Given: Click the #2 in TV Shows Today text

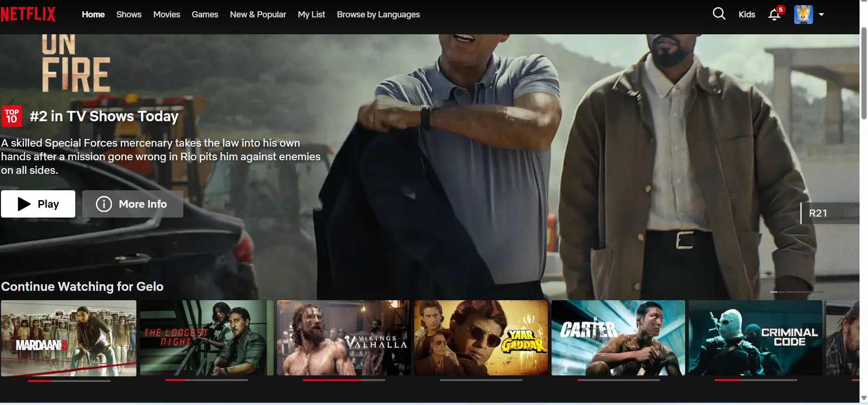Looking at the screenshot, I should (x=104, y=116).
